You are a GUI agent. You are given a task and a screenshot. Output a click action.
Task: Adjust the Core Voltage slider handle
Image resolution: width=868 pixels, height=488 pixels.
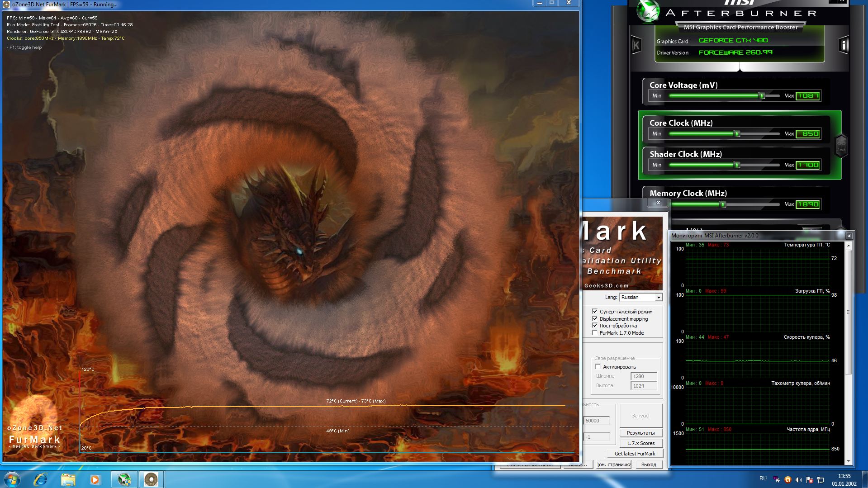762,96
